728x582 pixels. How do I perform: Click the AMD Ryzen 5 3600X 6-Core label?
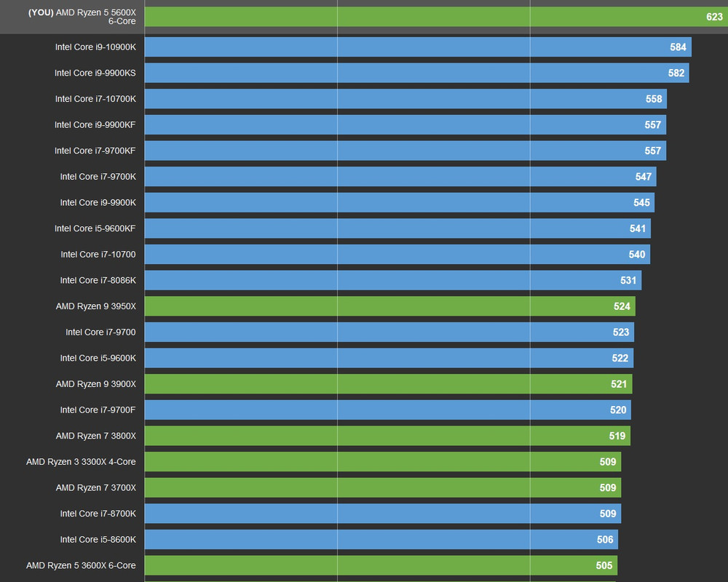[x=82, y=566]
